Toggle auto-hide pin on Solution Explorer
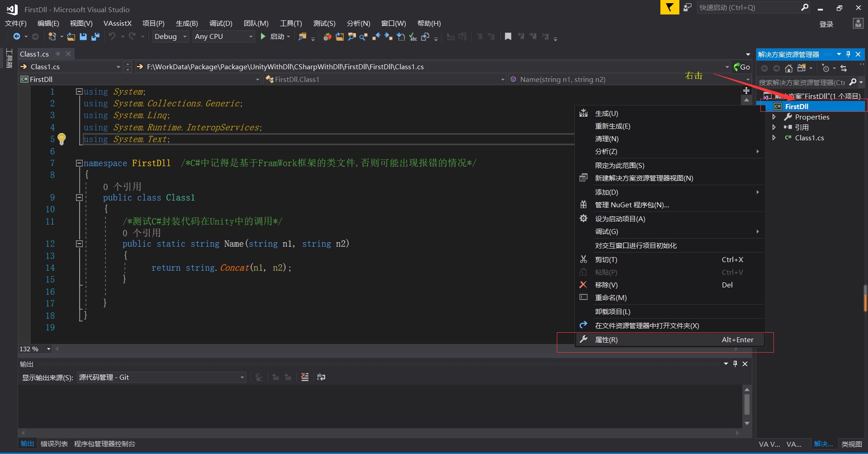The width and height of the screenshot is (868, 454). coord(849,54)
